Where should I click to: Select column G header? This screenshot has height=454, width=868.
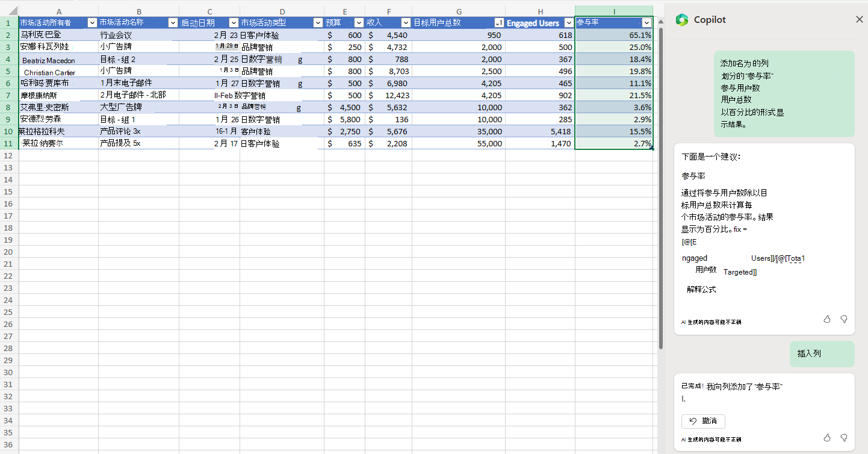tap(459, 11)
